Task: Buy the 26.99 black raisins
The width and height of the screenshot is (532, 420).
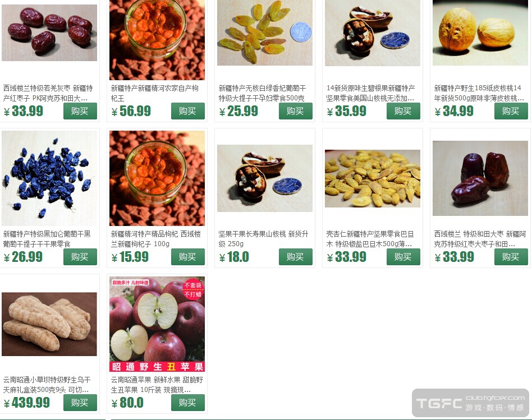Action: [80, 257]
